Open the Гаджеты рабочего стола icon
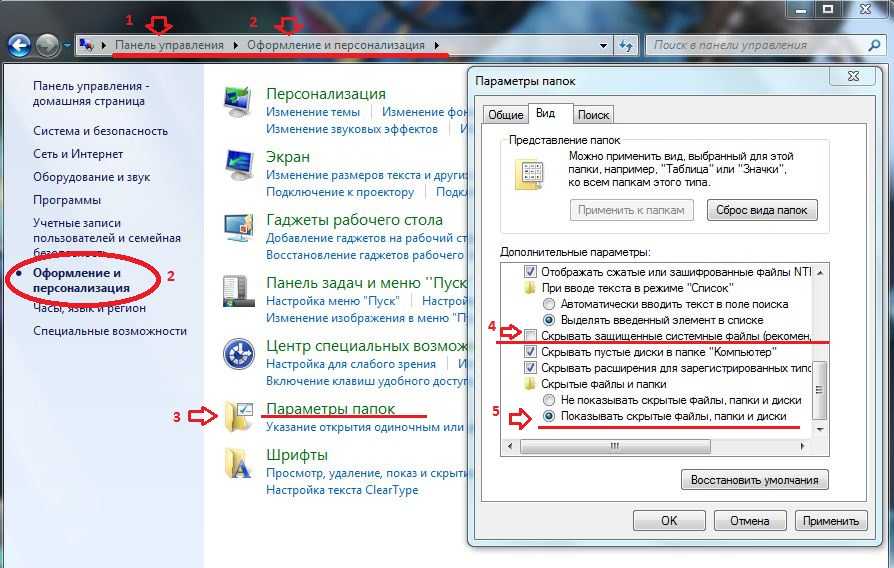Viewport: 894px width, 568px height. [238, 227]
